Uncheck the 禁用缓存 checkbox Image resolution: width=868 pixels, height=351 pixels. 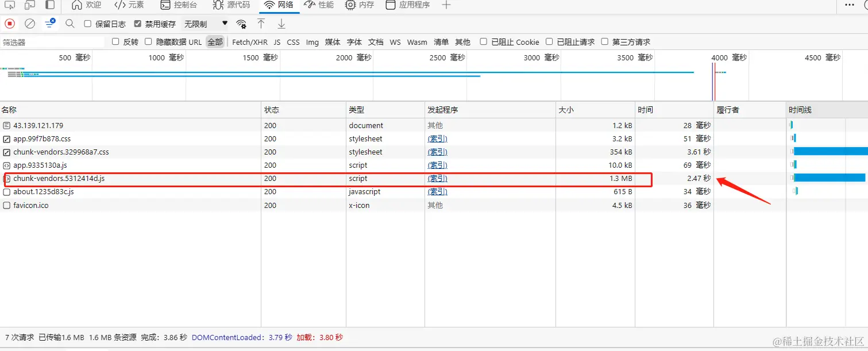pyautogui.click(x=137, y=24)
